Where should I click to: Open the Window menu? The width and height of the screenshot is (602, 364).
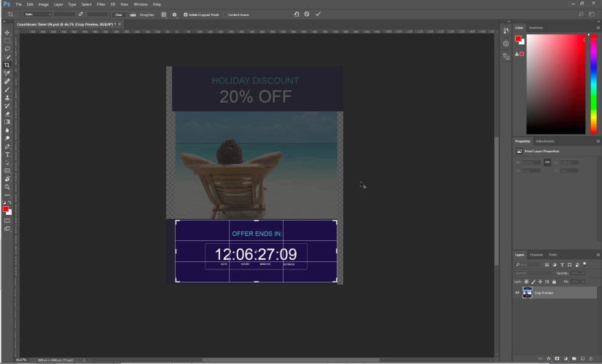141,4
